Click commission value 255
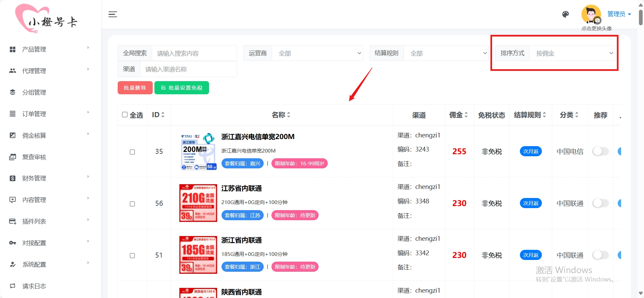644x298 pixels. (459, 152)
